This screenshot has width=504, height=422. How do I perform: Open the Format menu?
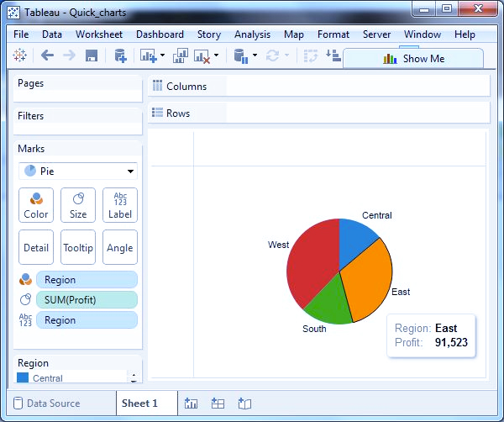(x=333, y=34)
